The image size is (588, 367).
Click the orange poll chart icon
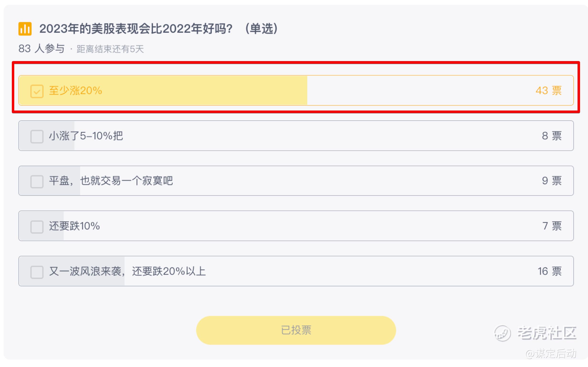coord(25,29)
